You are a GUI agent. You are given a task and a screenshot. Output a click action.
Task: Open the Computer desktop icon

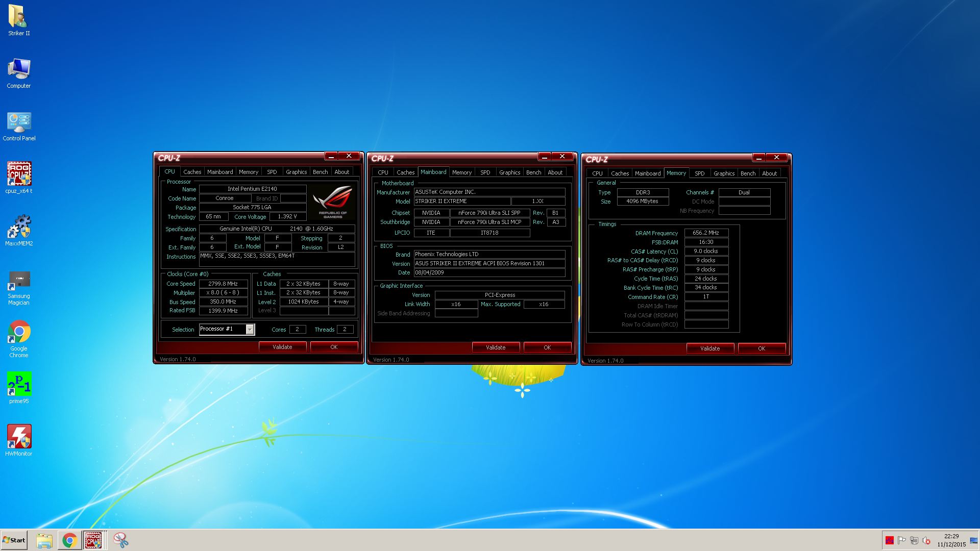[19, 73]
